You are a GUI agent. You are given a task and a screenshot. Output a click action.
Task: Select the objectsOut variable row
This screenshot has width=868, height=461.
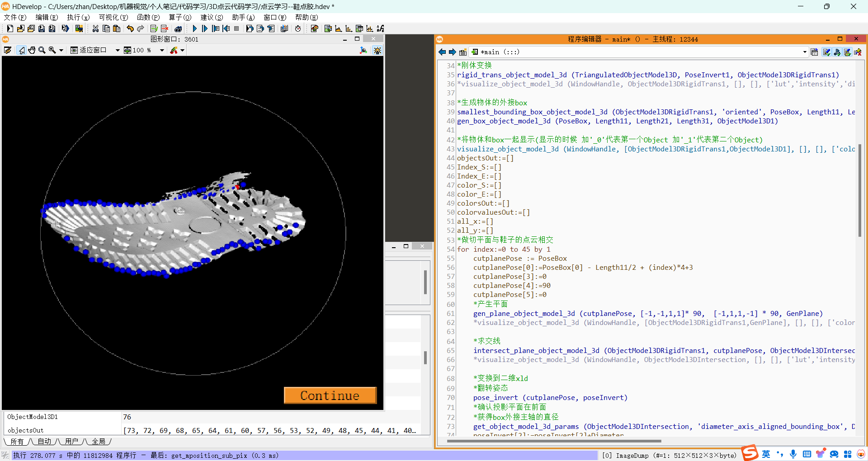click(26, 430)
